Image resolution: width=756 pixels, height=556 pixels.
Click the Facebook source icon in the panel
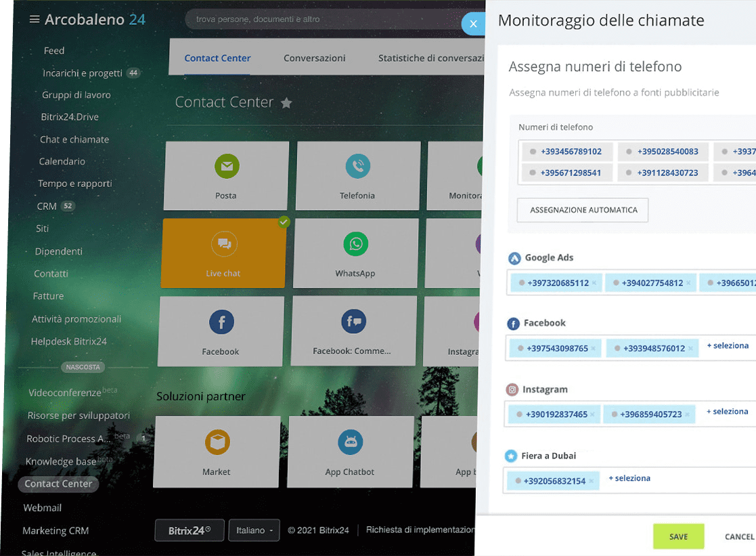coord(513,323)
